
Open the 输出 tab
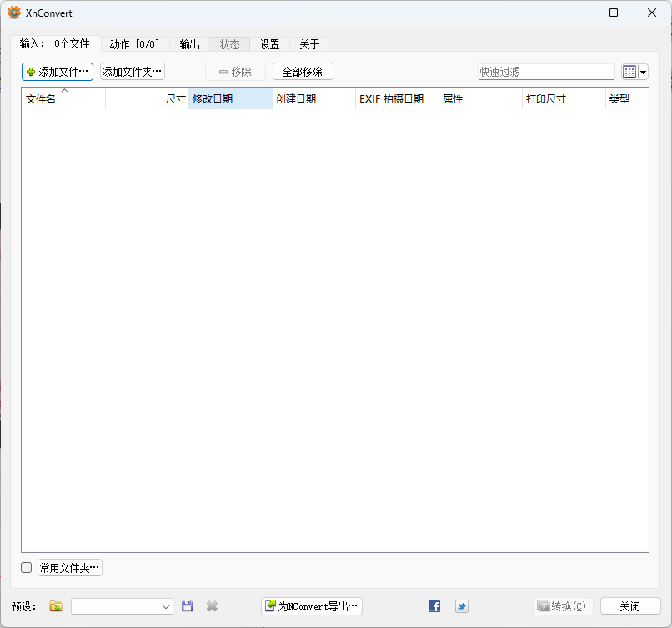point(189,44)
